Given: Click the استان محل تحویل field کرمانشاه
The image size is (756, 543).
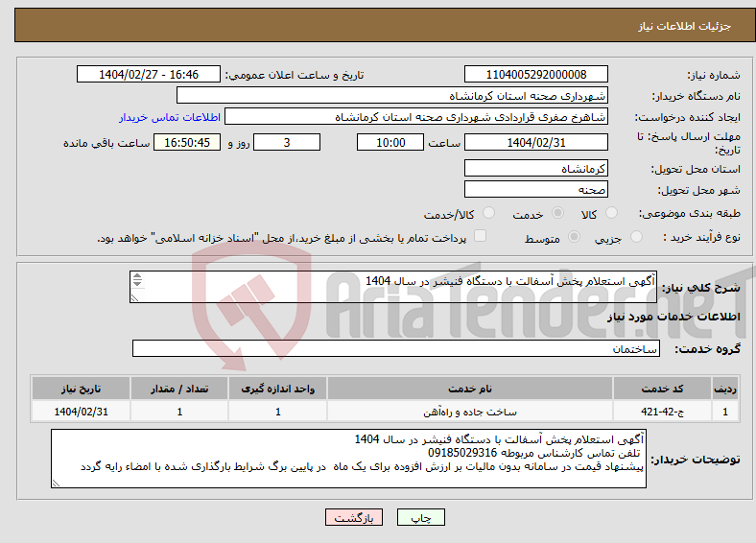Looking at the screenshot, I should click(535, 168).
